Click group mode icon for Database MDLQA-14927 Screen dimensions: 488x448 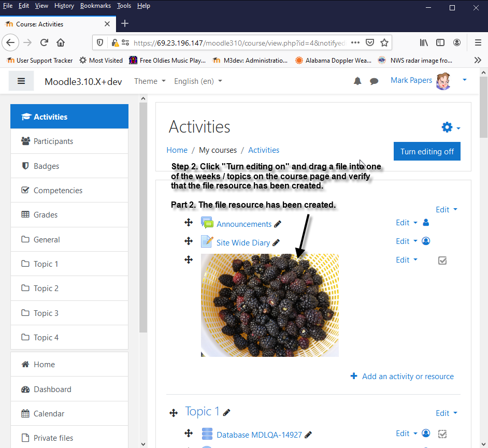pyautogui.click(x=426, y=433)
